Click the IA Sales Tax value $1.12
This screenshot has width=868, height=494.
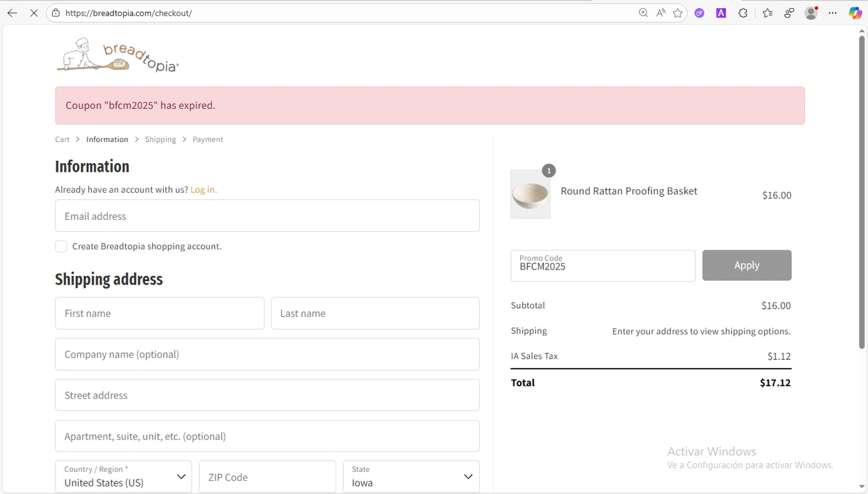coord(779,356)
